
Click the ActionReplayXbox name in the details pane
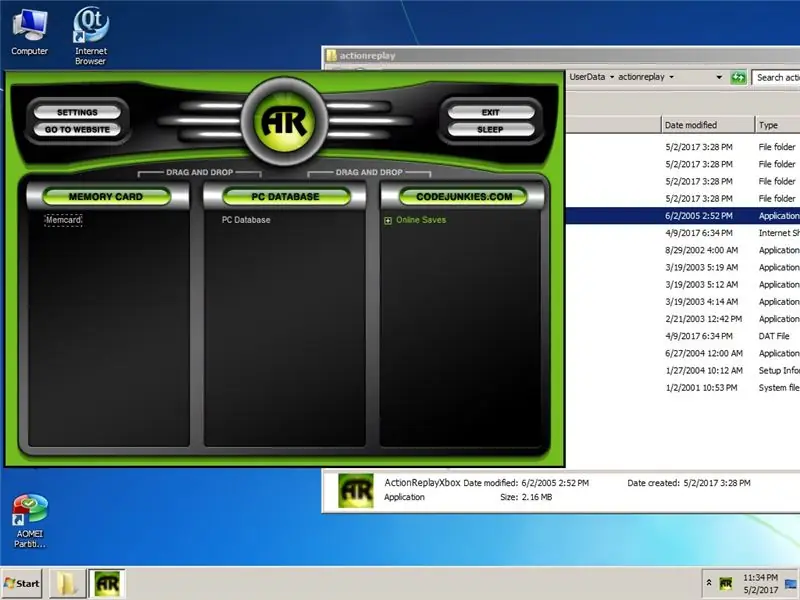422,483
